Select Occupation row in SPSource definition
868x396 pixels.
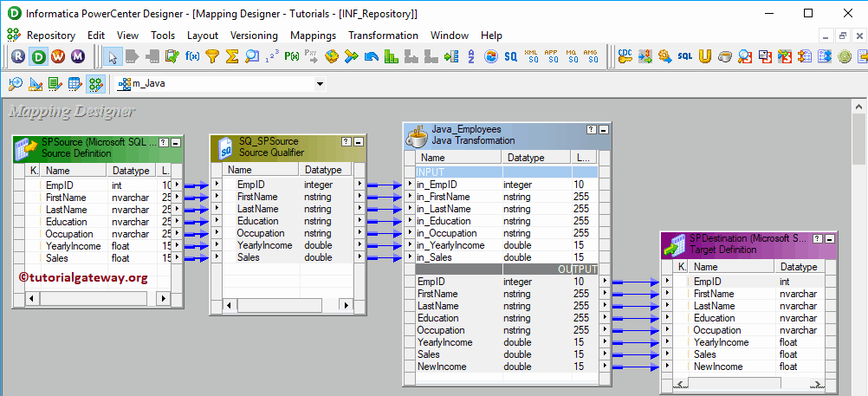(98, 234)
